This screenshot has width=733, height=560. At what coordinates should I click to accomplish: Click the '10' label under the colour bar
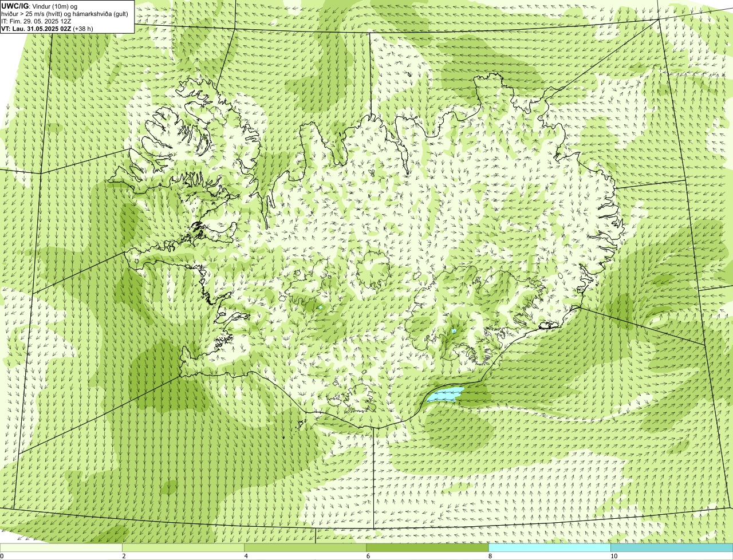tap(613, 556)
